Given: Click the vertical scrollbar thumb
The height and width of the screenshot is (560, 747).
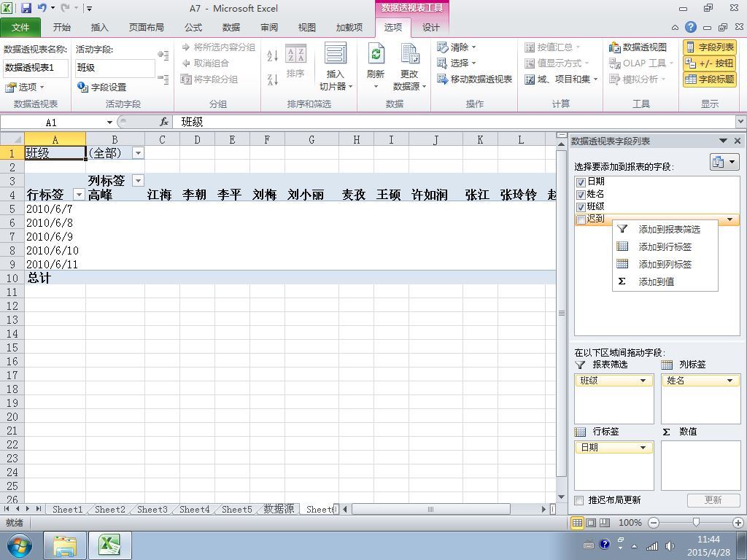Looking at the screenshot, I should [x=561, y=313].
